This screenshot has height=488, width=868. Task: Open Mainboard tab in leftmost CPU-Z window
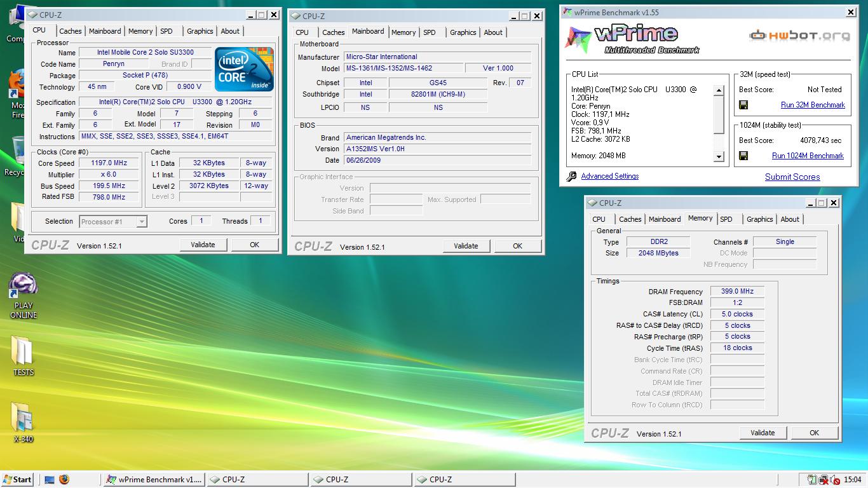[x=105, y=31]
